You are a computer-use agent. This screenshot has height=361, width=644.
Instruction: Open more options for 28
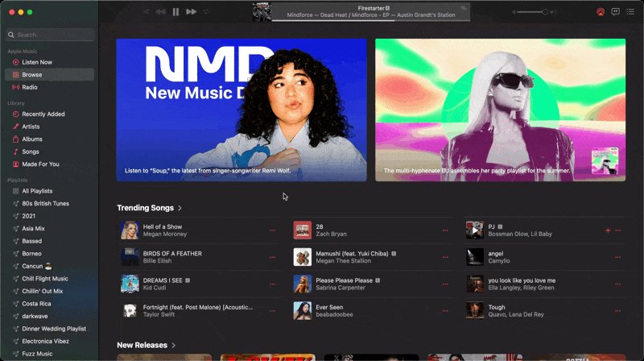pyautogui.click(x=445, y=230)
